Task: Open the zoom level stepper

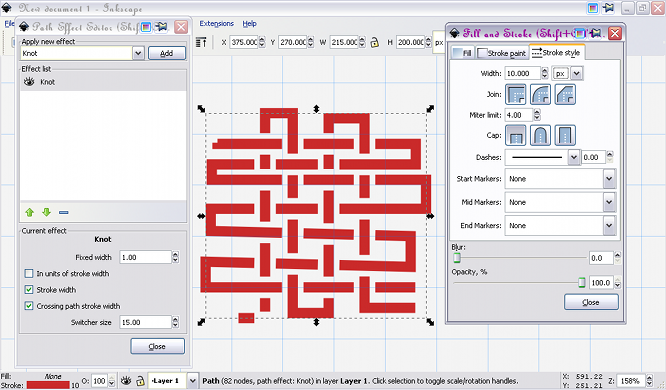Action: coord(649,381)
